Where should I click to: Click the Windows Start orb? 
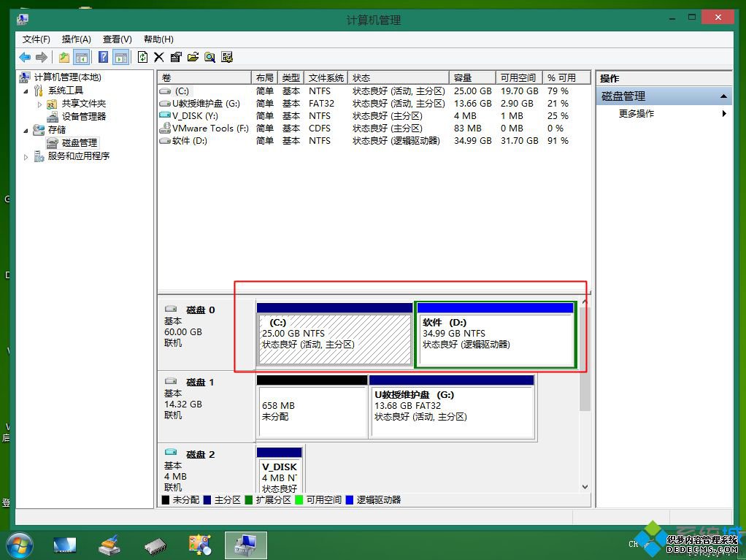20,545
